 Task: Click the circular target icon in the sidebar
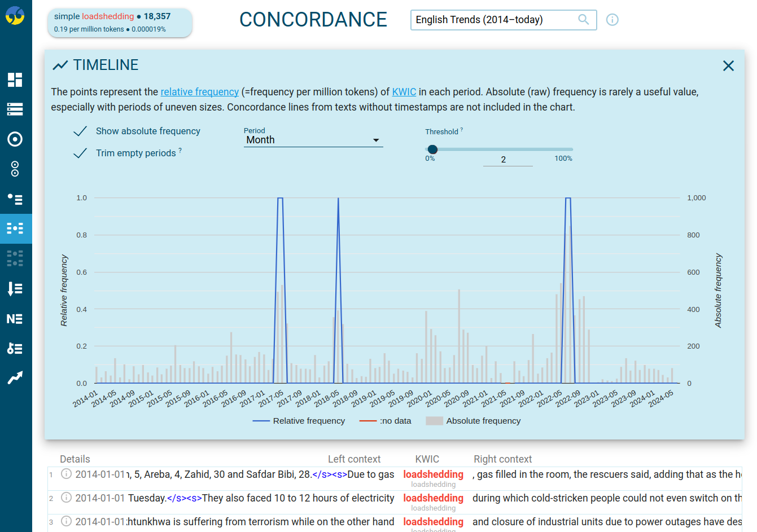coord(15,139)
